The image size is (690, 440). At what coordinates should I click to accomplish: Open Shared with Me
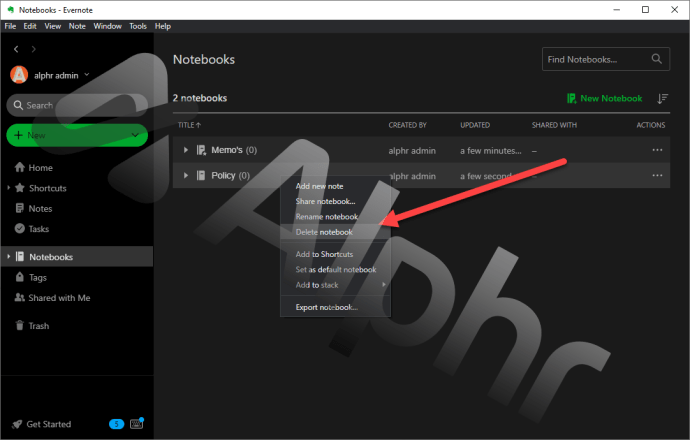[52, 298]
